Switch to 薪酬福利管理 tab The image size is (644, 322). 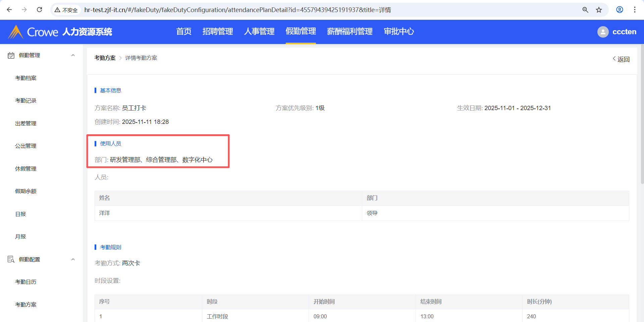click(350, 32)
